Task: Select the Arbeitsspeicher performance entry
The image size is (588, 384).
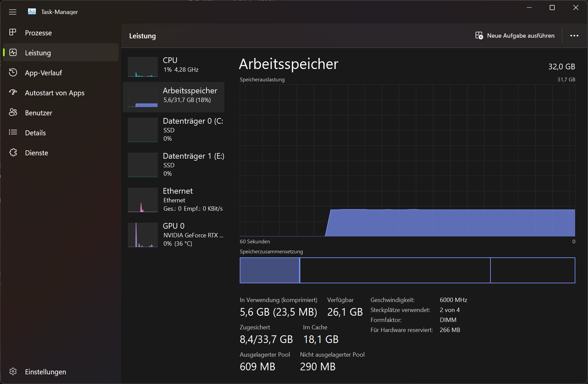Action: [x=173, y=97]
